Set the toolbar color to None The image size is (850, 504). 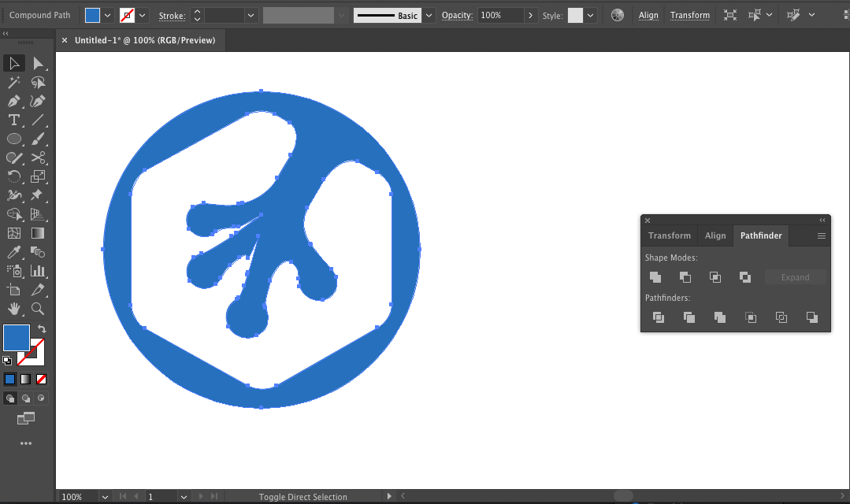[x=41, y=379]
